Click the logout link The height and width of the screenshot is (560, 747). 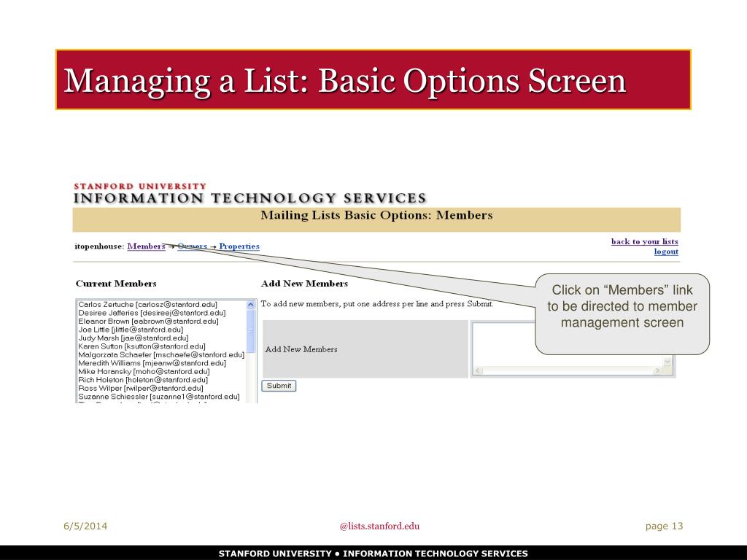[x=665, y=252]
